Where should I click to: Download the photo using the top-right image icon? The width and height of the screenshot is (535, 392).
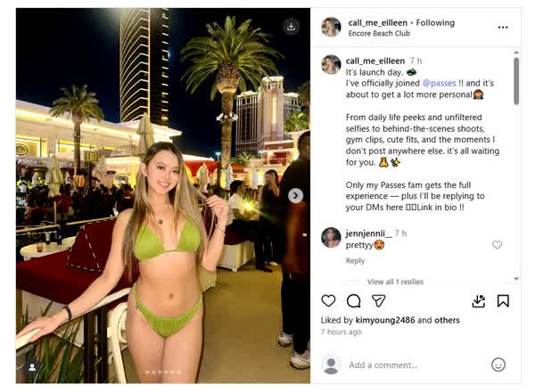click(291, 27)
